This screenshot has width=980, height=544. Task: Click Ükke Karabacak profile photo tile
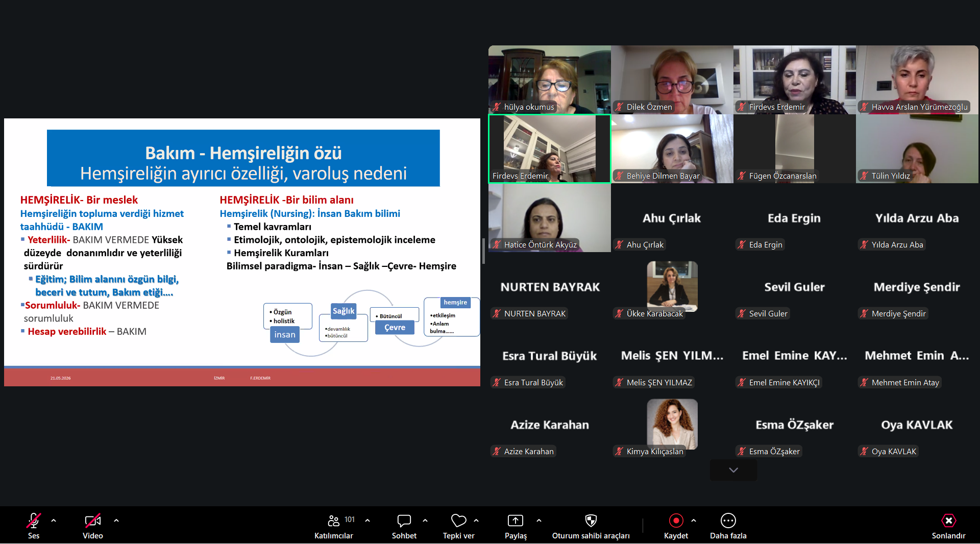pos(672,286)
